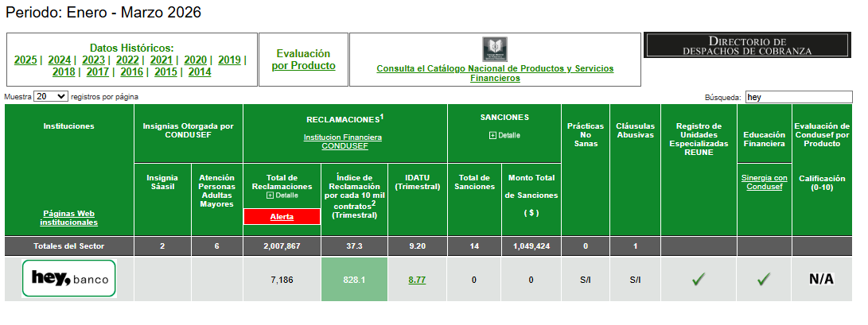
Task: Click the 2,007,867 sector total cell
Action: 282,246
